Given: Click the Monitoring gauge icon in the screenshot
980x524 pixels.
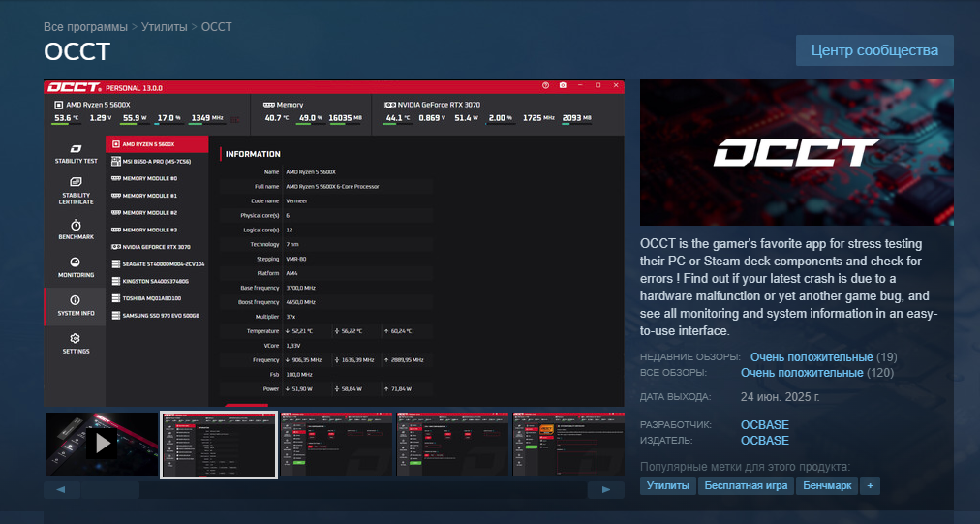Looking at the screenshot, I should pyautogui.click(x=75, y=262).
